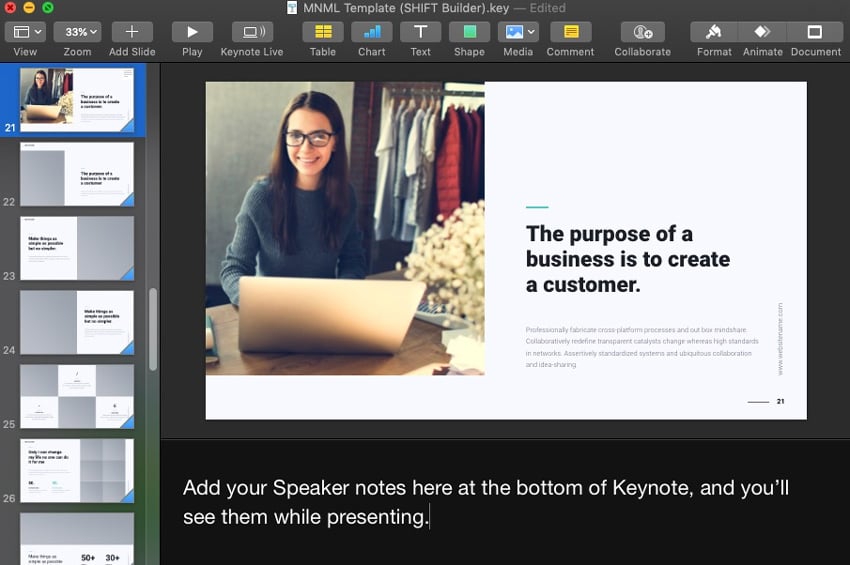The height and width of the screenshot is (565, 850).
Task: Open the View dropdown menu
Action: (25, 32)
